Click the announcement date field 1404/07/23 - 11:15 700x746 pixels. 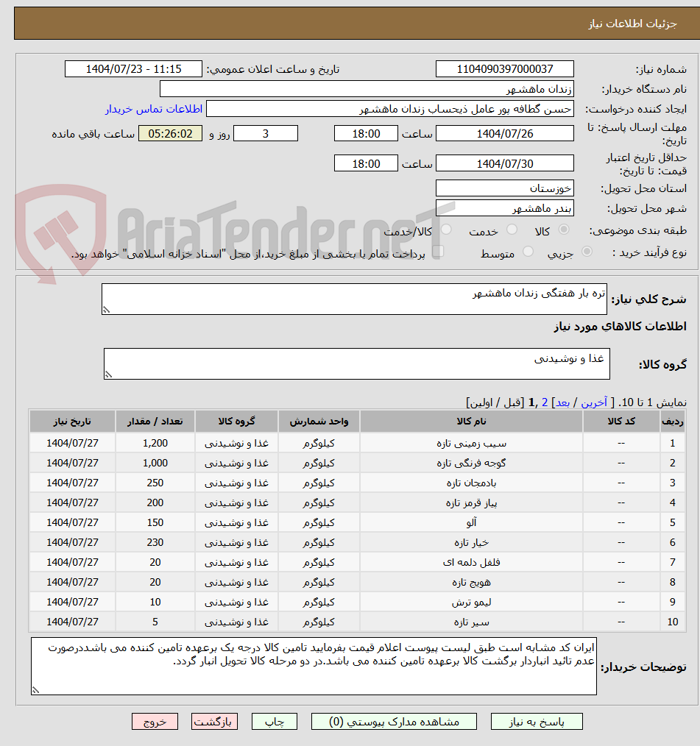tap(133, 69)
